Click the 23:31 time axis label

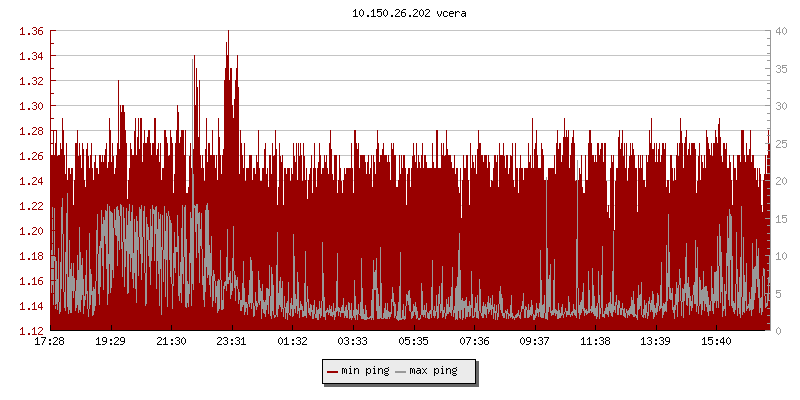[x=231, y=342]
